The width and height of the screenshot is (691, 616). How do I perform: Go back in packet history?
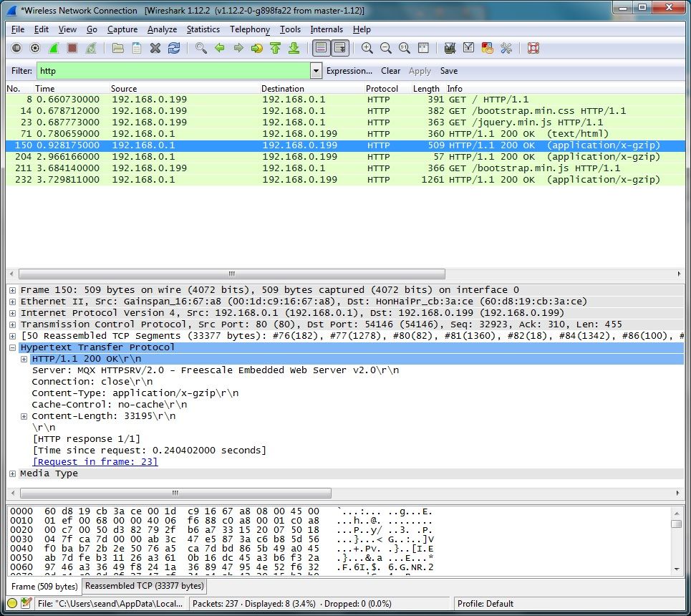[219, 48]
